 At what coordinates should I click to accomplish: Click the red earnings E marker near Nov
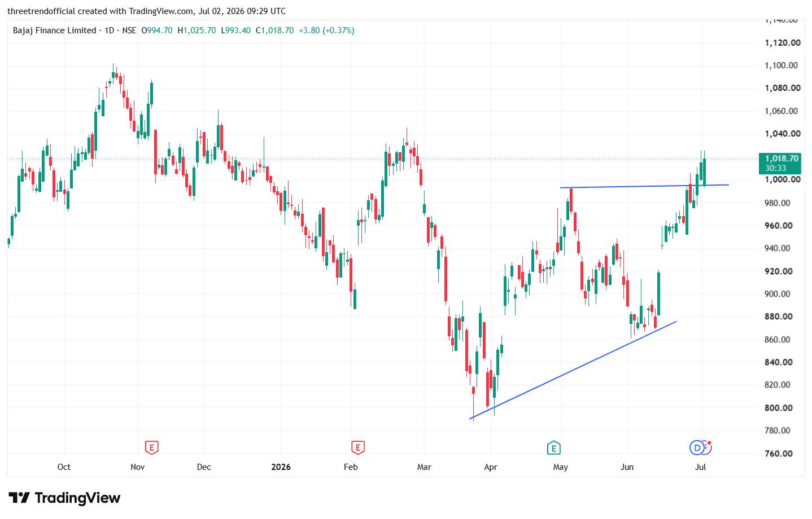tap(151, 448)
